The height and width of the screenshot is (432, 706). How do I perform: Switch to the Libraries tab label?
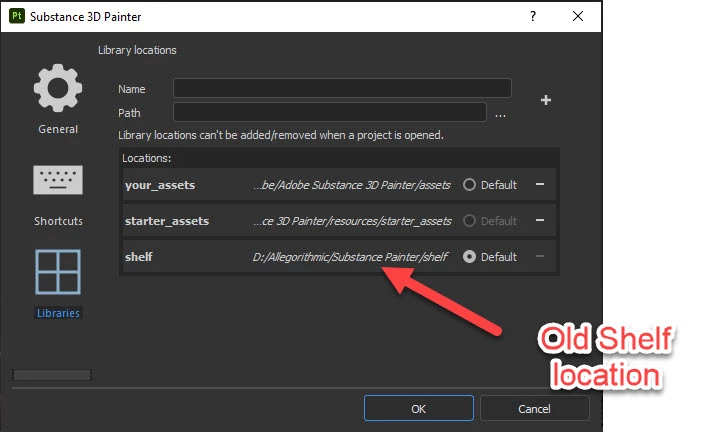[58, 313]
